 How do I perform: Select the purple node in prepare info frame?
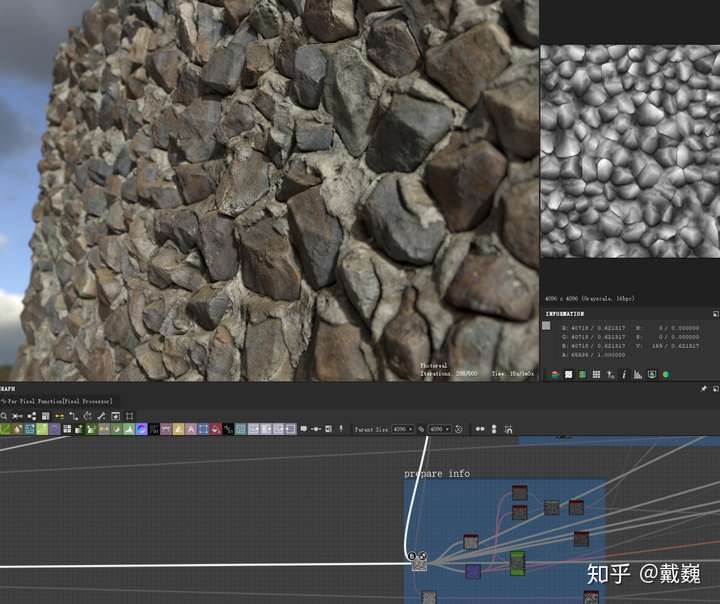[473, 571]
